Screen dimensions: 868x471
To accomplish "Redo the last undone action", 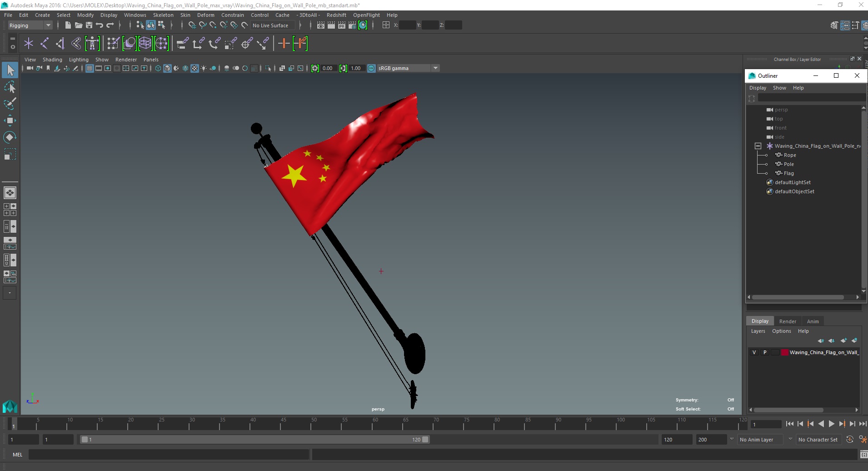I will (x=110, y=25).
